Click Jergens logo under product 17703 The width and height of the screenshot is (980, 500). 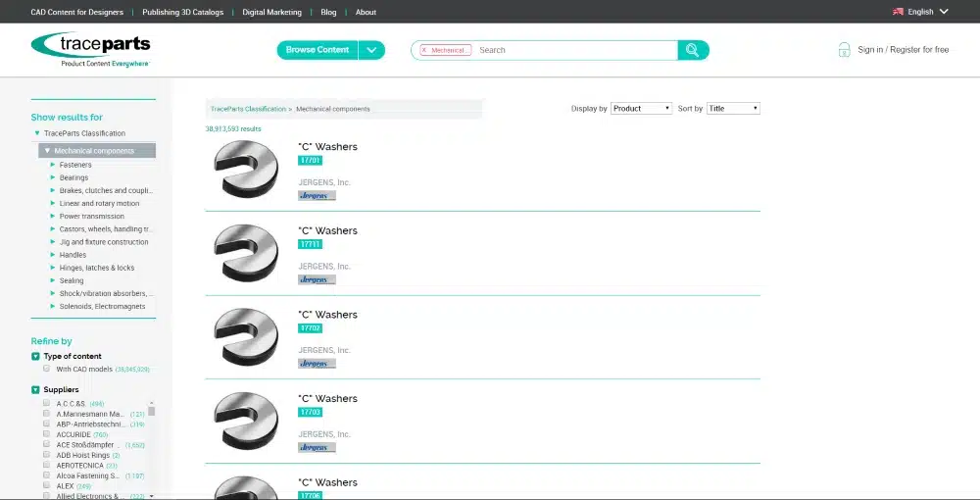pos(317,447)
